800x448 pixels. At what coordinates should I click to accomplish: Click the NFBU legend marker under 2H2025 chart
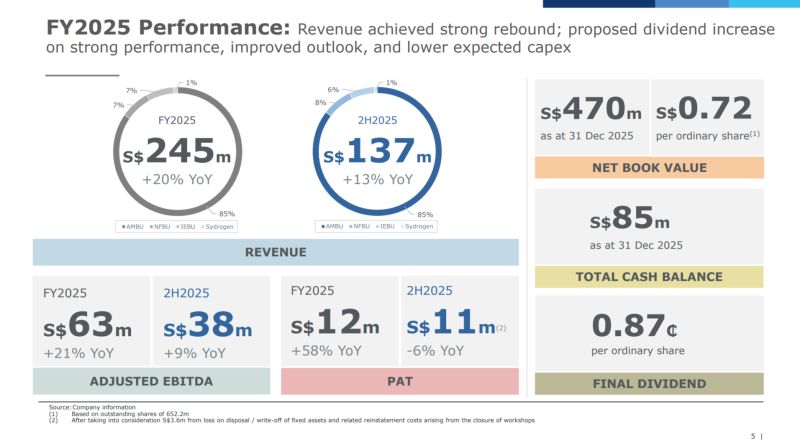349,227
